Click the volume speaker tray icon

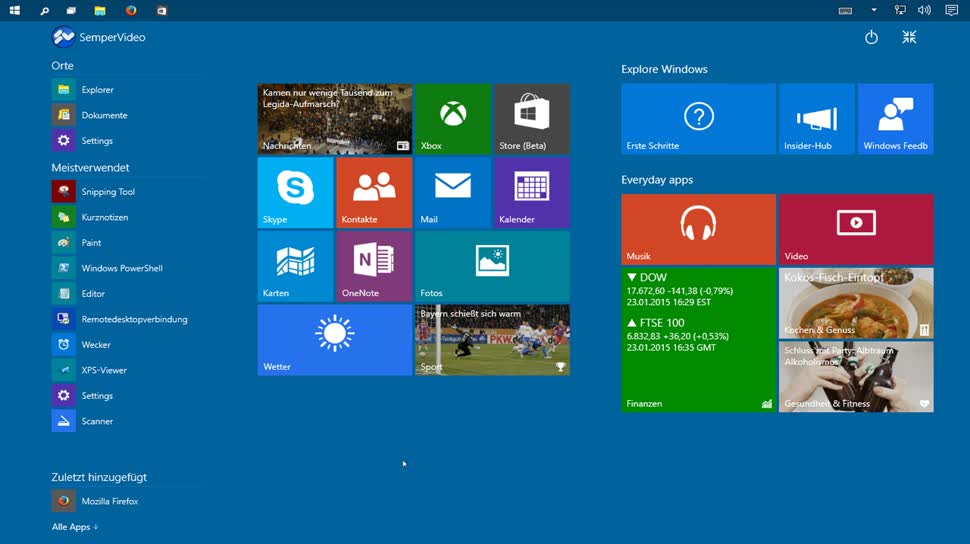click(924, 11)
